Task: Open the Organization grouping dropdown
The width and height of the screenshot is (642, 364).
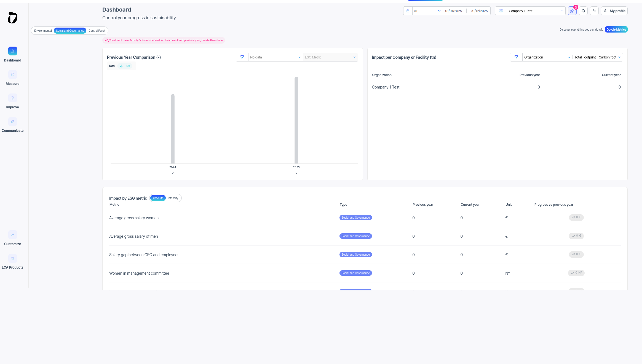Action: (x=547, y=57)
